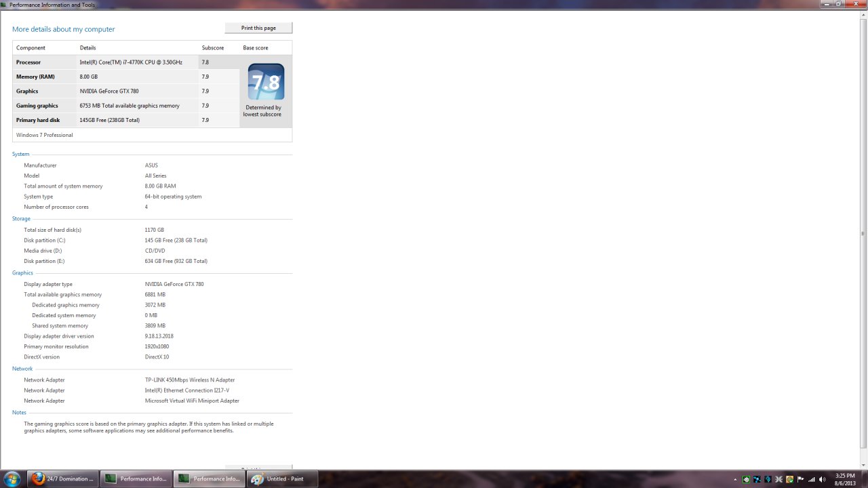Screen dimensions: 868x488
Task: Show hidden tray icons arrow
Action: click(736, 479)
